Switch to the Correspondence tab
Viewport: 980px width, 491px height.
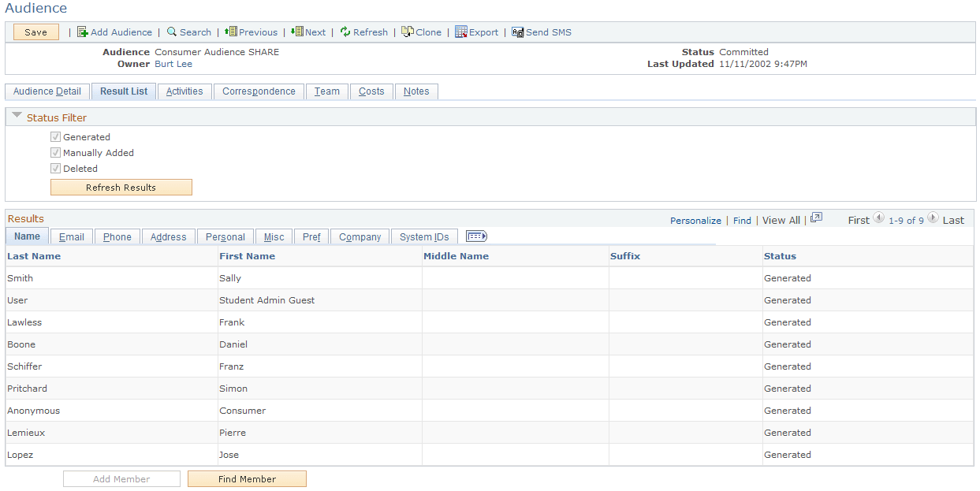point(259,91)
